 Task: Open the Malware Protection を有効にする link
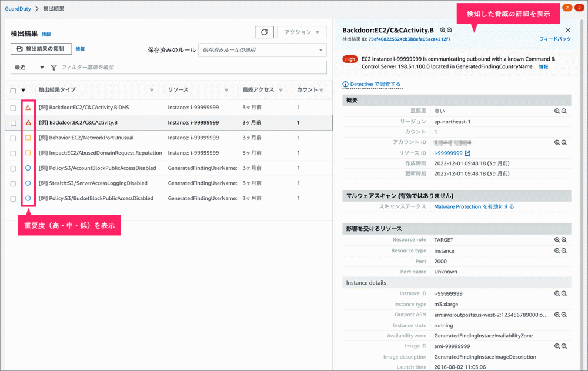point(474,207)
